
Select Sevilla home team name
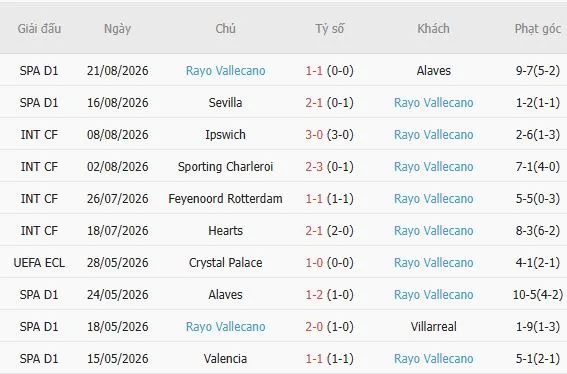coord(225,103)
